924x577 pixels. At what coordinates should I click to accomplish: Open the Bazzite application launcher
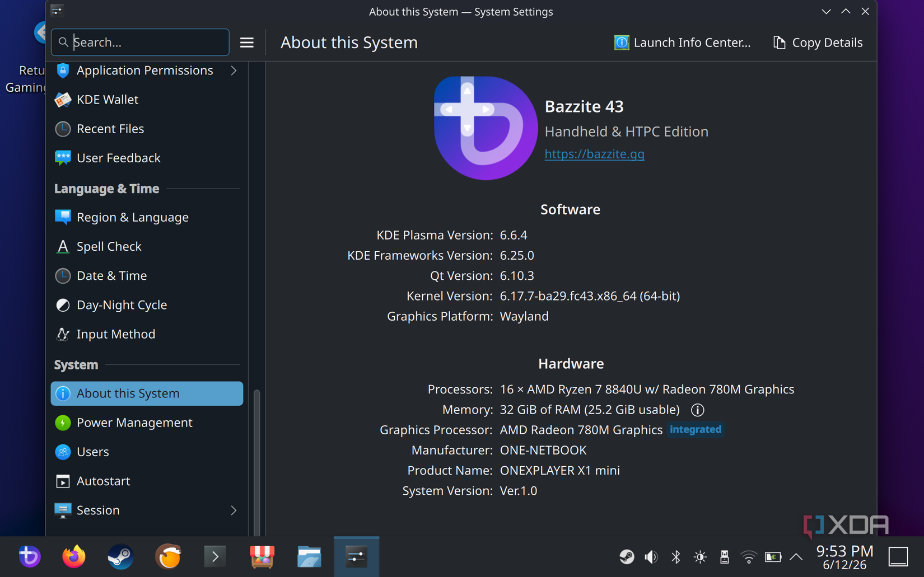pos(29,557)
